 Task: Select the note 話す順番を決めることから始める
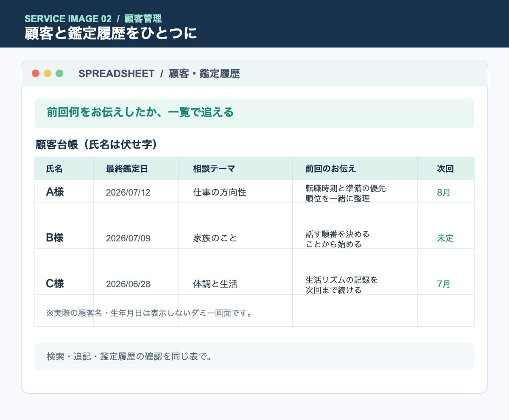tap(337, 239)
